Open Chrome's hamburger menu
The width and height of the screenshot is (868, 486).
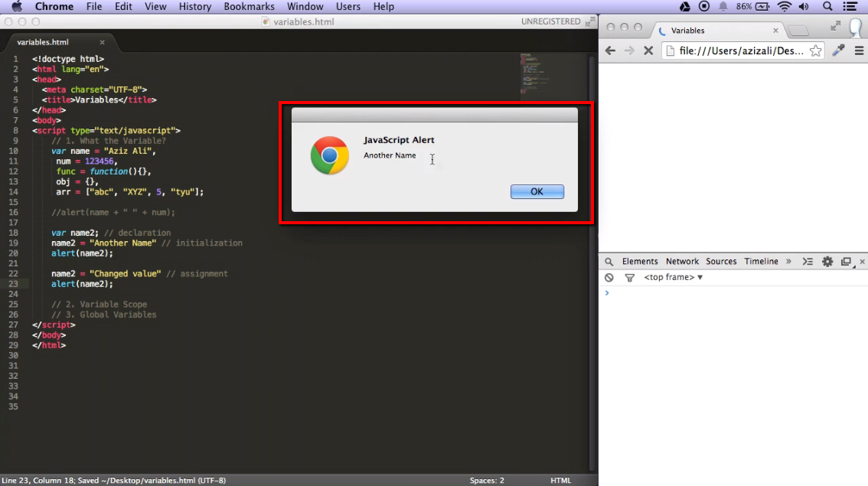[860, 51]
